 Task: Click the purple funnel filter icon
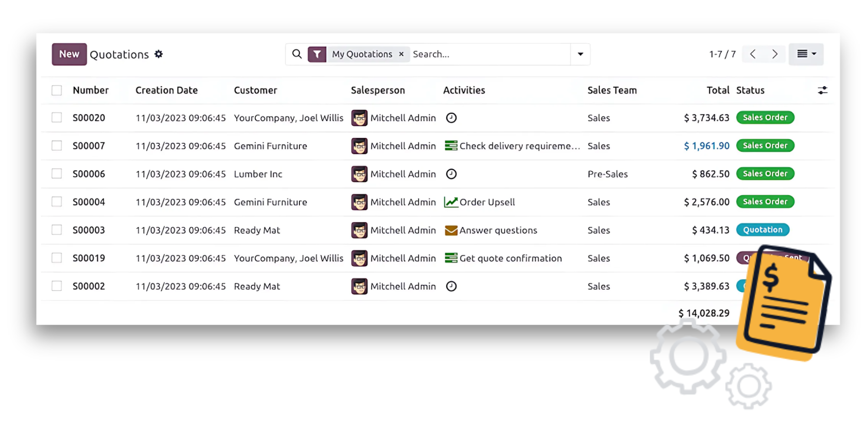coord(317,55)
